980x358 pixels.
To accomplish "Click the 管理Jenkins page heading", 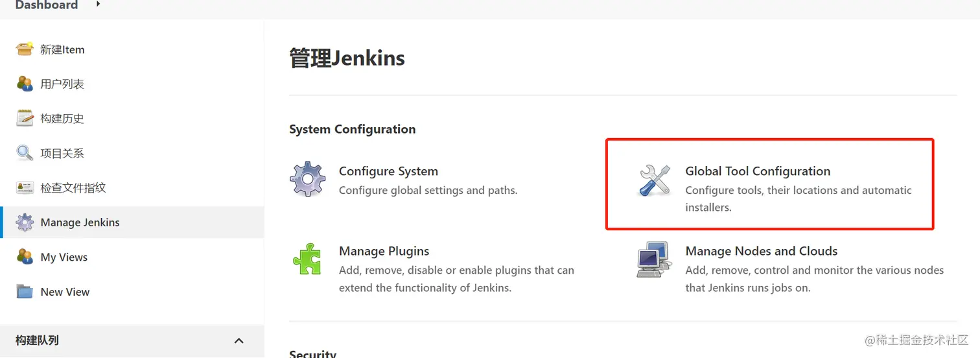I will [x=347, y=58].
